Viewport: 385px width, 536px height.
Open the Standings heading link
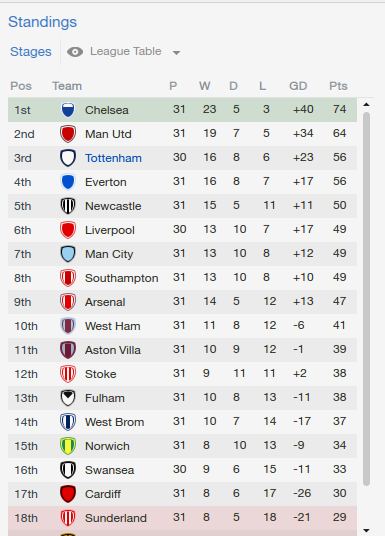[x=43, y=22]
